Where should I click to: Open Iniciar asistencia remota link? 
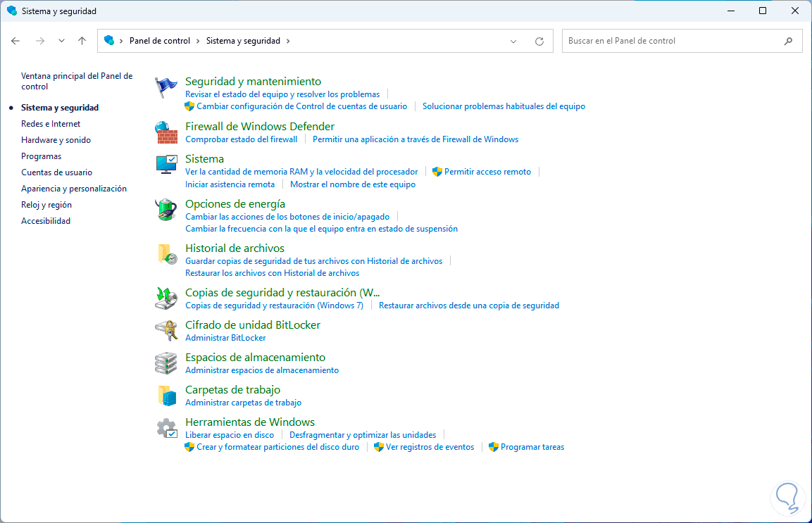click(x=230, y=184)
